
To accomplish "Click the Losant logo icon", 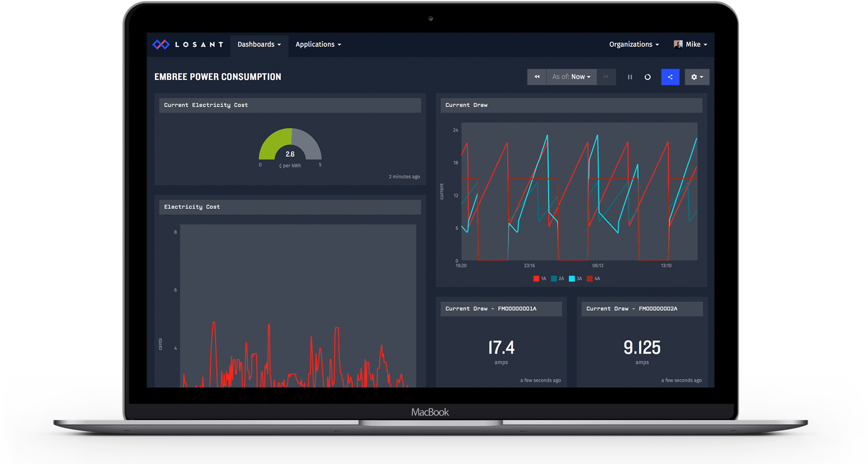I will [161, 44].
